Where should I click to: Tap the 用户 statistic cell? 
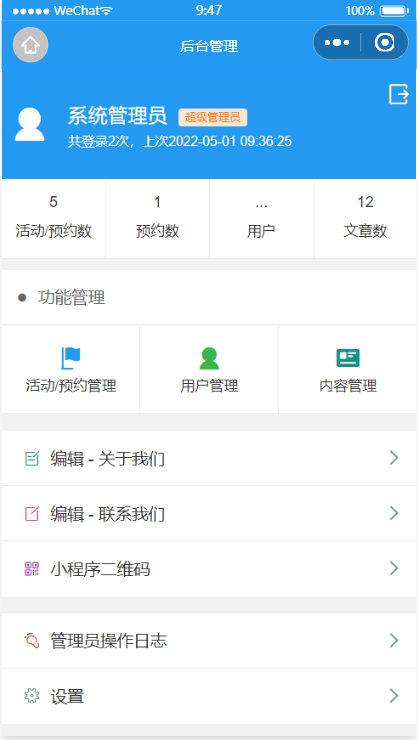coord(261,219)
